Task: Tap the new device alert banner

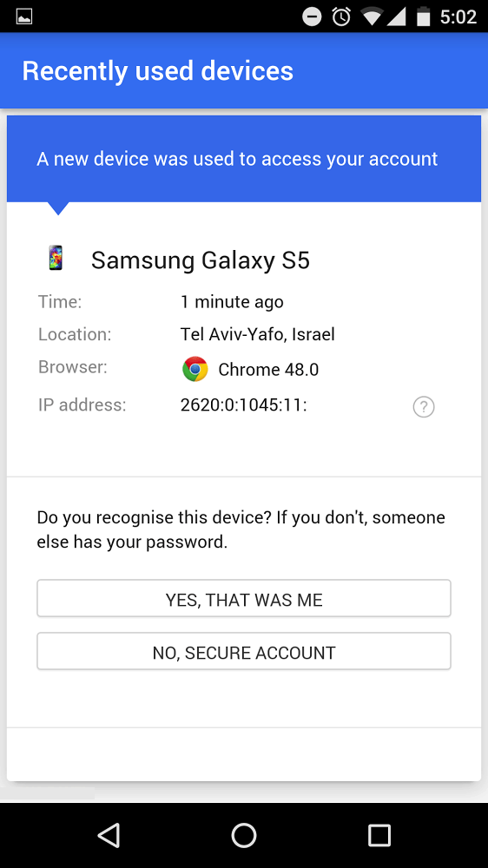Action: [244, 159]
